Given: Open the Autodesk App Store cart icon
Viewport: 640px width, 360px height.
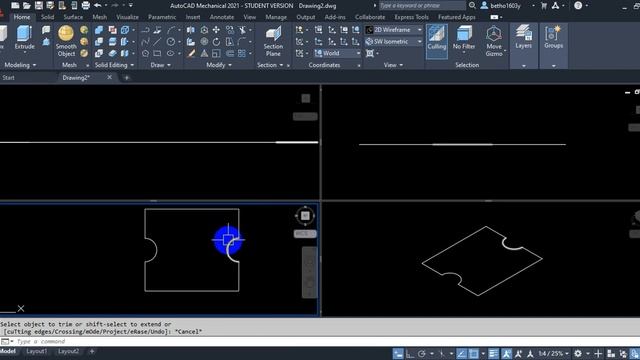Looking at the screenshot, I should click(544, 6).
